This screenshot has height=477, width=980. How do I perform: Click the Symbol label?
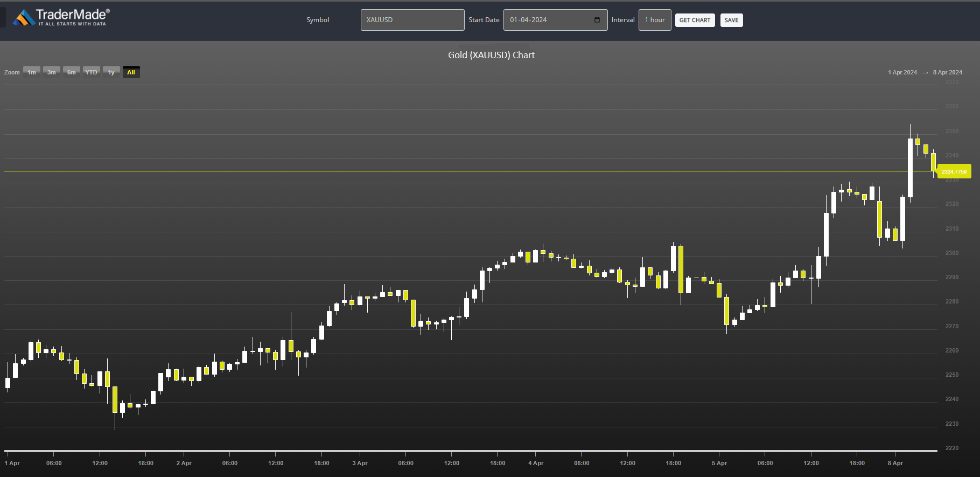pos(318,20)
